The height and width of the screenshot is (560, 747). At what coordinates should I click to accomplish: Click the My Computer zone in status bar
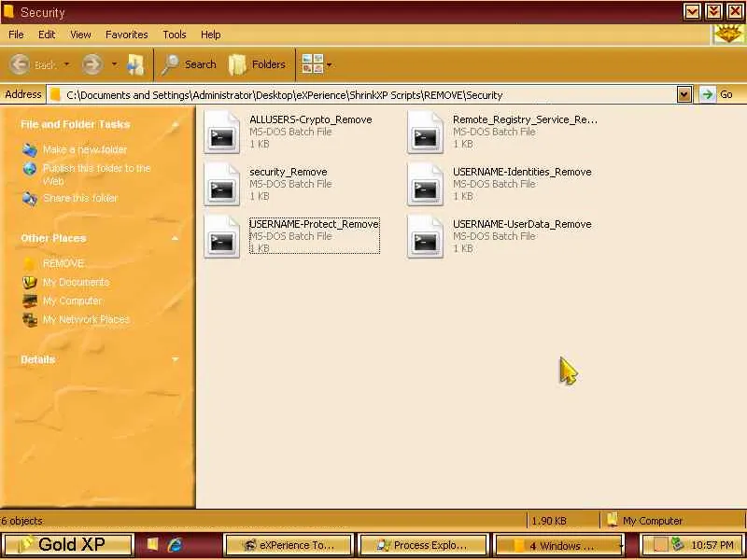pos(644,521)
